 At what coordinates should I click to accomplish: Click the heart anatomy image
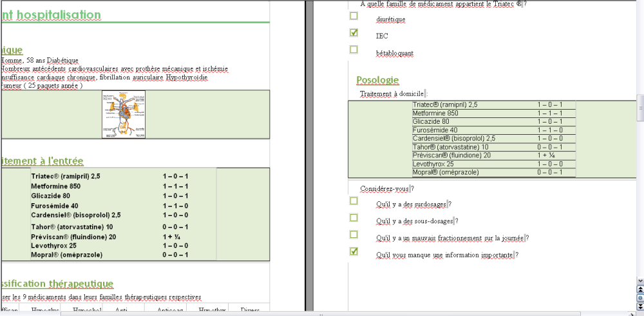point(124,114)
